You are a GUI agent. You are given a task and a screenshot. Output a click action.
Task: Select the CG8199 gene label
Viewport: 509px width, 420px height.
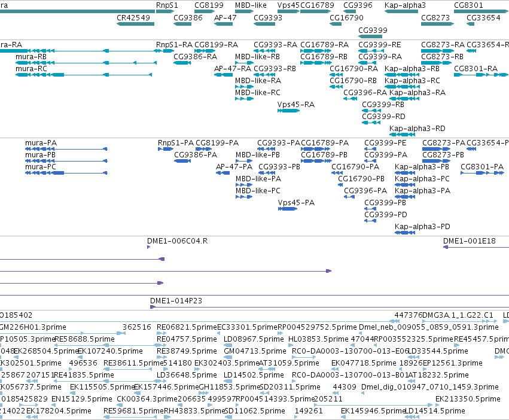tap(209, 5)
